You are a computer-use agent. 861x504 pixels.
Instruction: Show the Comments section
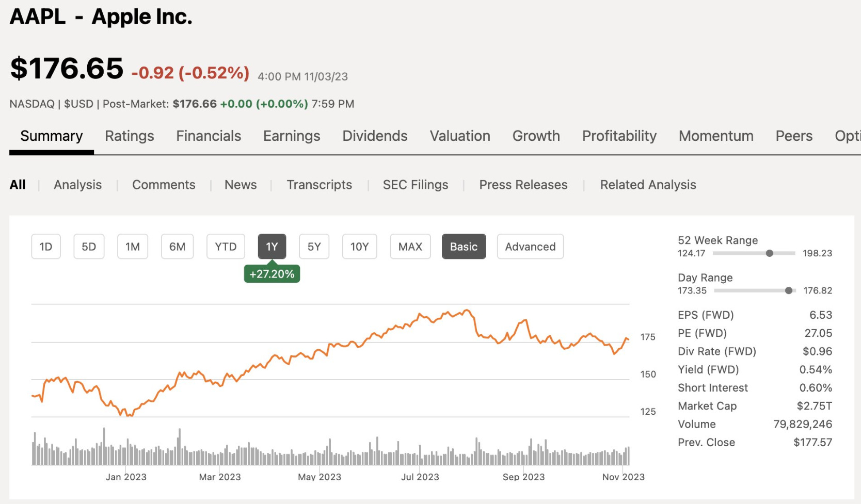(x=164, y=185)
